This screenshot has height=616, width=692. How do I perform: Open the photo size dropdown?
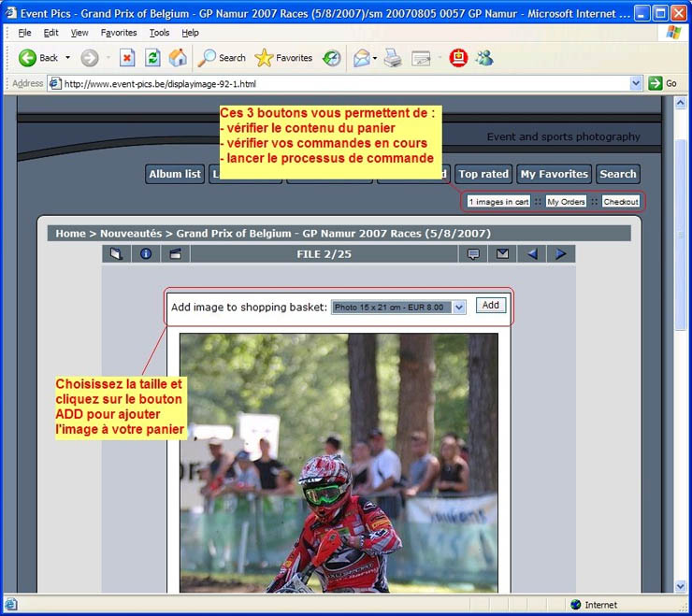(458, 308)
